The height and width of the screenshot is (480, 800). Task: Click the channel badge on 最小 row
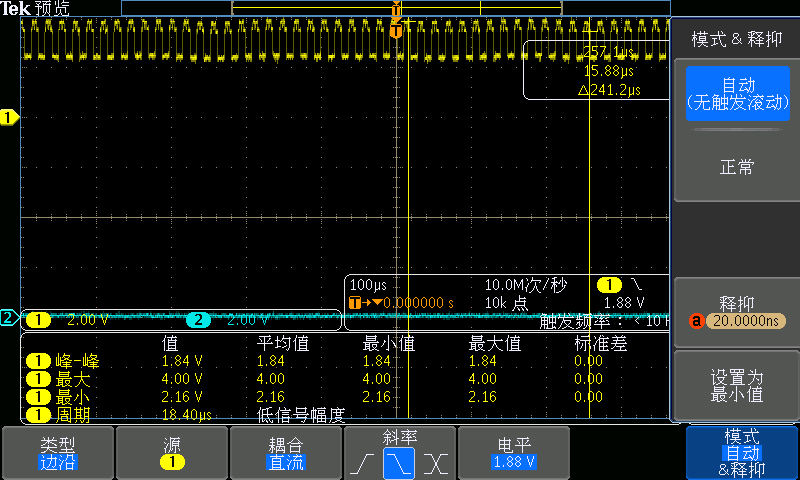click(x=38, y=397)
